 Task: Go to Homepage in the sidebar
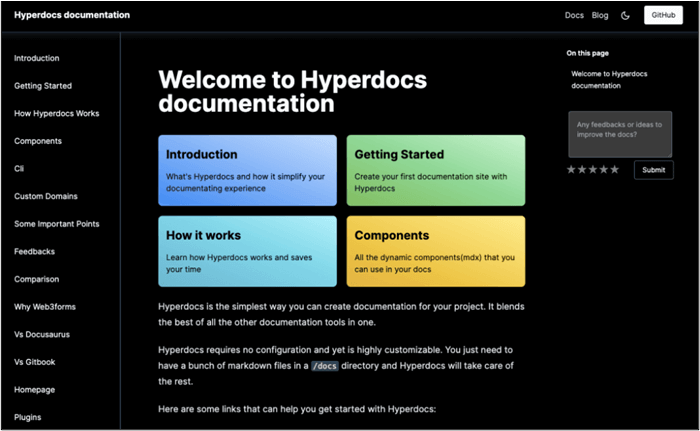click(34, 390)
